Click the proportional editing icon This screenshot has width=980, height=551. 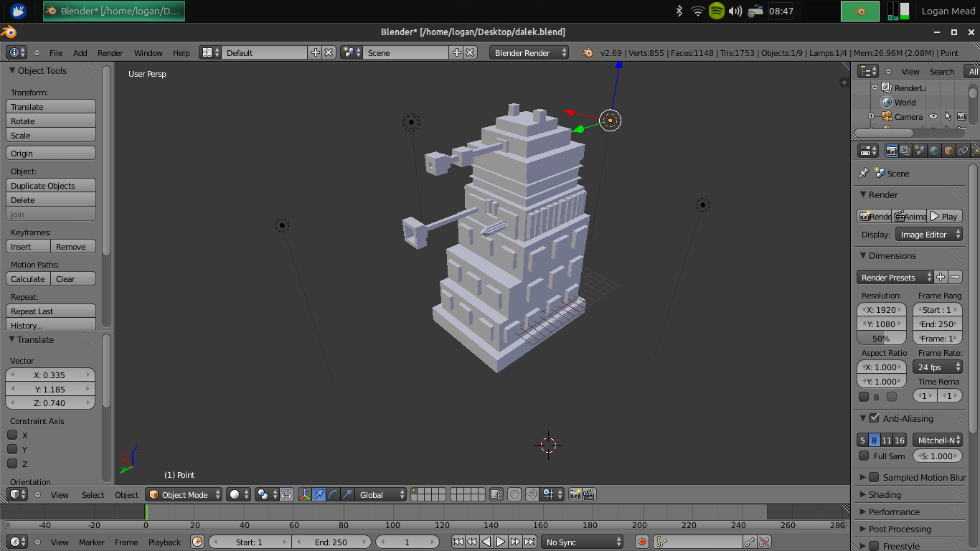click(x=514, y=494)
